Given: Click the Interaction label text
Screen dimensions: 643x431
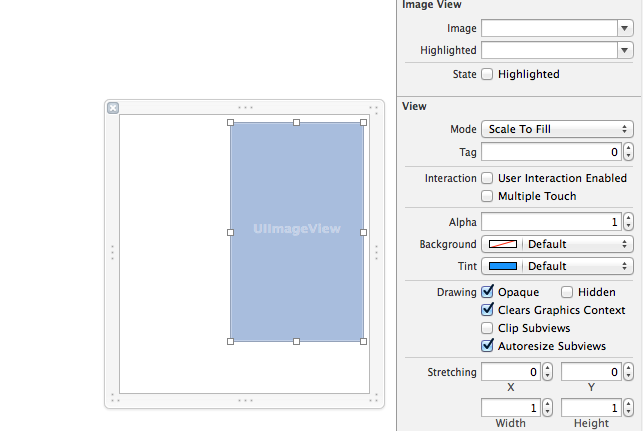Looking at the screenshot, I should (450, 178).
